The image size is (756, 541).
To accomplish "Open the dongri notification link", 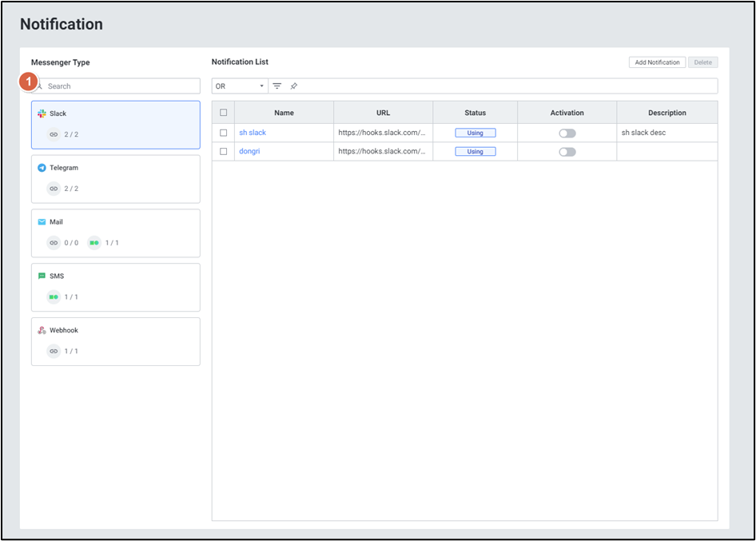I will [x=249, y=151].
